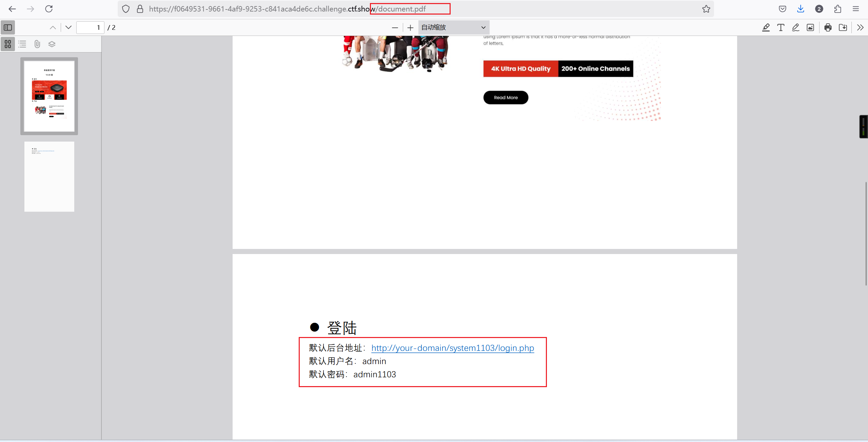Zoom out with the minus button
The height and width of the screenshot is (442, 868).
point(395,27)
